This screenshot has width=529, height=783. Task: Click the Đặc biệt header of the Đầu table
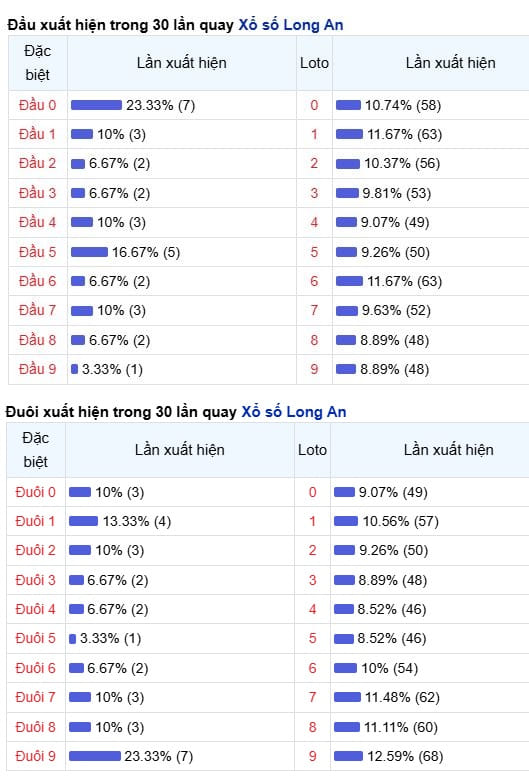point(37,63)
